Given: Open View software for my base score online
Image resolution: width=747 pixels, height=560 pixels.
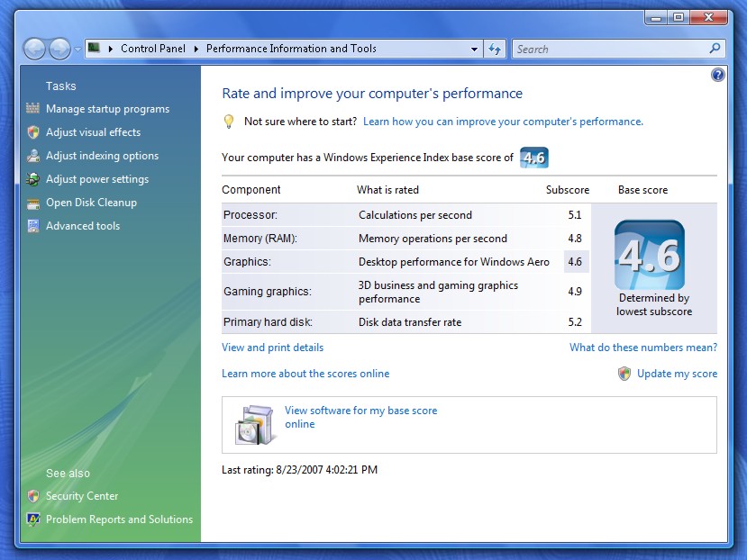Looking at the screenshot, I should click(360, 417).
